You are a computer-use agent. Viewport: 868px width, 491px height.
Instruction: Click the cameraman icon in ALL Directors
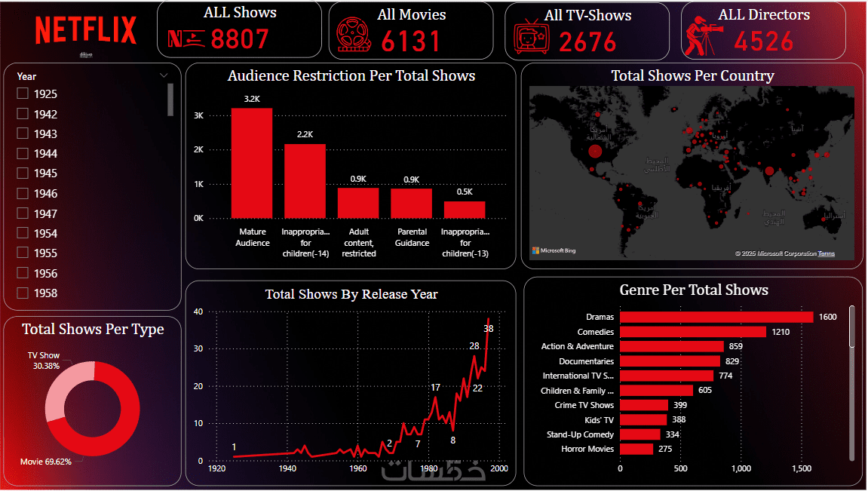pos(704,36)
